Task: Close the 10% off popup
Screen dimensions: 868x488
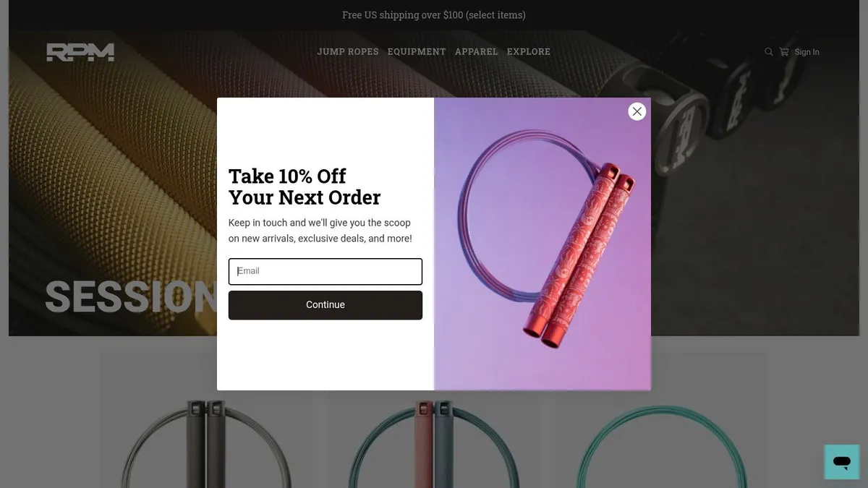Action: click(x=637, y=111)
